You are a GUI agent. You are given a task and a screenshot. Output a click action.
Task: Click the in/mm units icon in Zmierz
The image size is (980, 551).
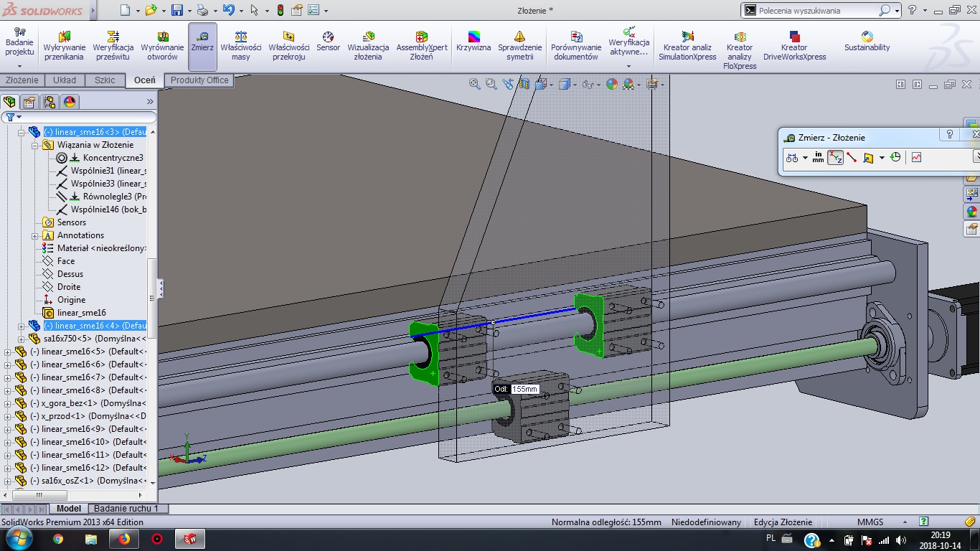818,158
